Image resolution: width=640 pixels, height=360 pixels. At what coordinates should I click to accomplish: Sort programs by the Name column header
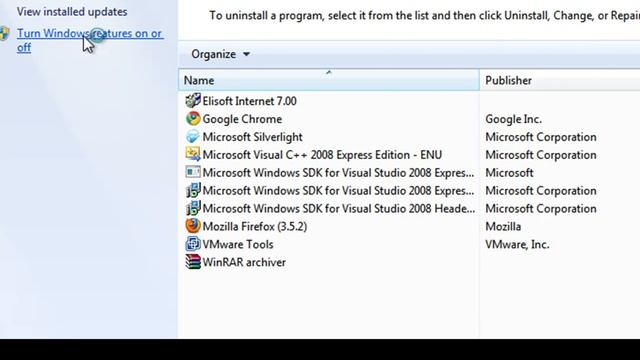click(x=329, y=80)
